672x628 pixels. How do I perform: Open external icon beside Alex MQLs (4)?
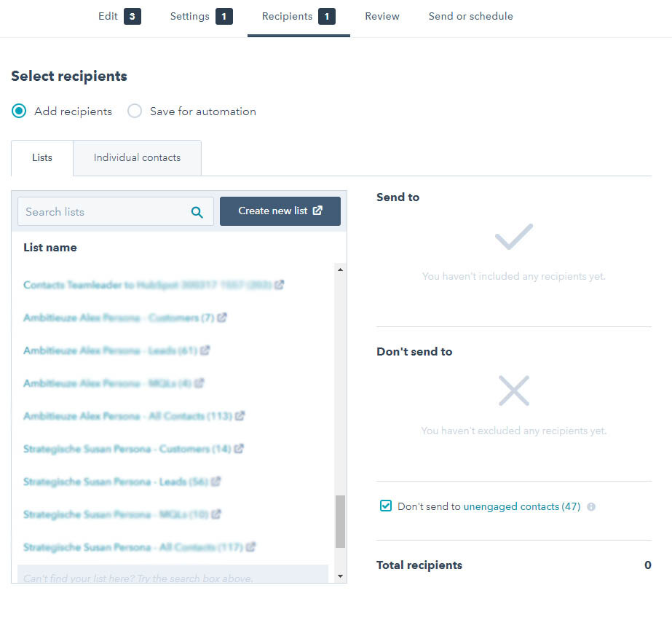(199, 383)
